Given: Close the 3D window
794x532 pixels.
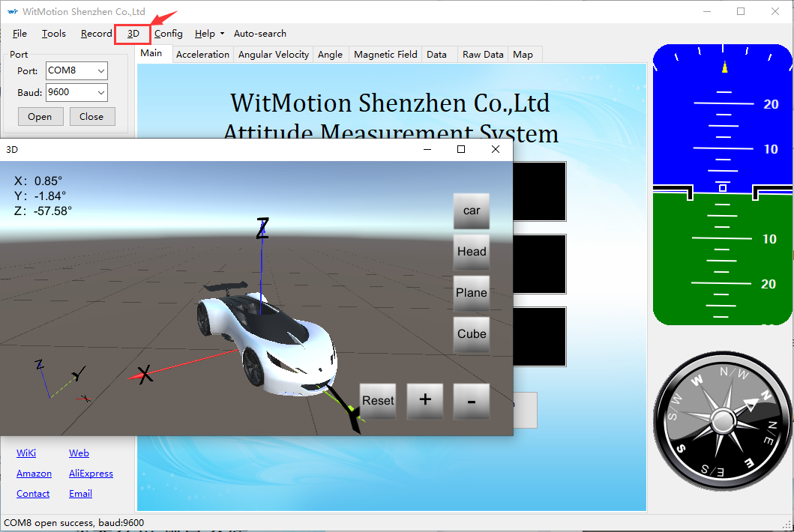Looking at the screenshot, I should point(496,149).
